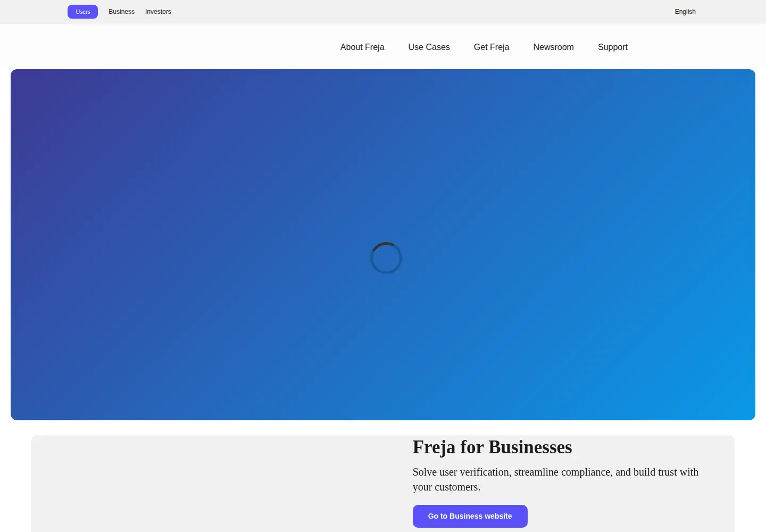Open the Use Cases menu
Viewport: 766px width, 532px height.
[429, 47]
